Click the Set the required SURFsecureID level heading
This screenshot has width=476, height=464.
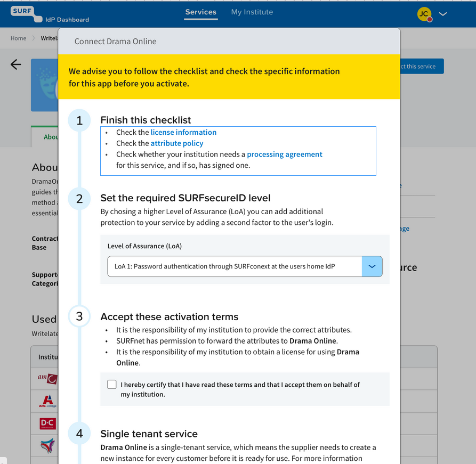(185, 198)
